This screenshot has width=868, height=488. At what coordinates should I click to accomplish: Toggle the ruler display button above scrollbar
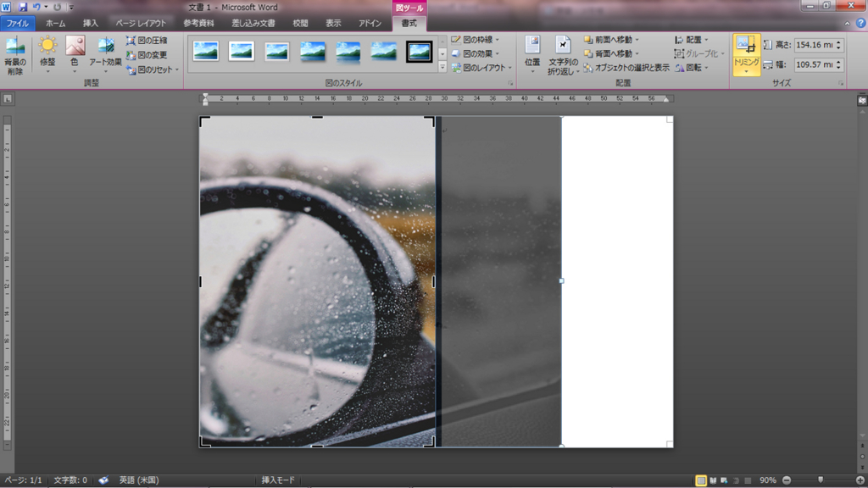(862, 100)
